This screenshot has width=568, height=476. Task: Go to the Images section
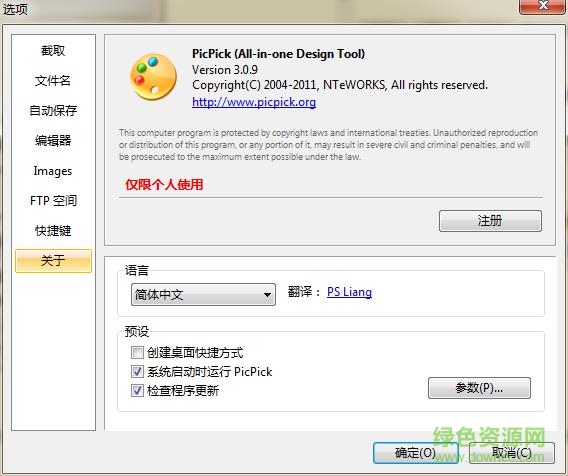pyautogui.click(x=53, y=171)
